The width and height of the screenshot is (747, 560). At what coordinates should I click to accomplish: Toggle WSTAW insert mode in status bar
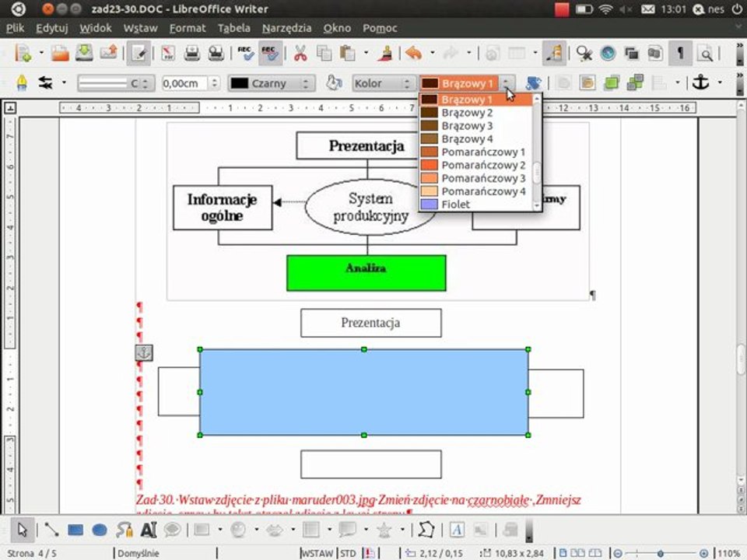[x=317, y=553]
